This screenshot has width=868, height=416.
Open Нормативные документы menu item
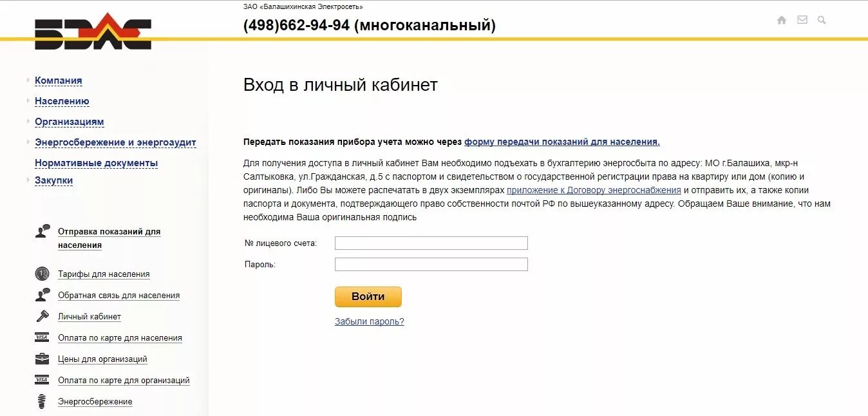point(97,163)
